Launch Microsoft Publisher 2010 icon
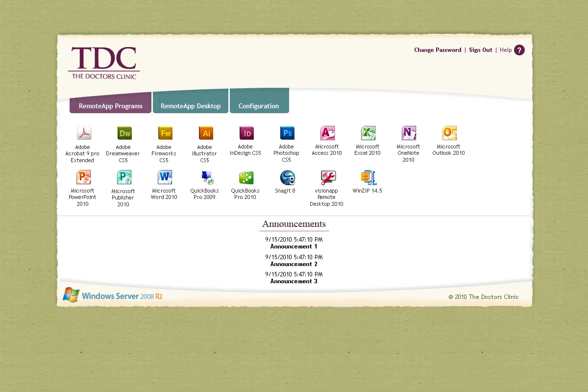588x392 pixels. click(x=124, y=177)
